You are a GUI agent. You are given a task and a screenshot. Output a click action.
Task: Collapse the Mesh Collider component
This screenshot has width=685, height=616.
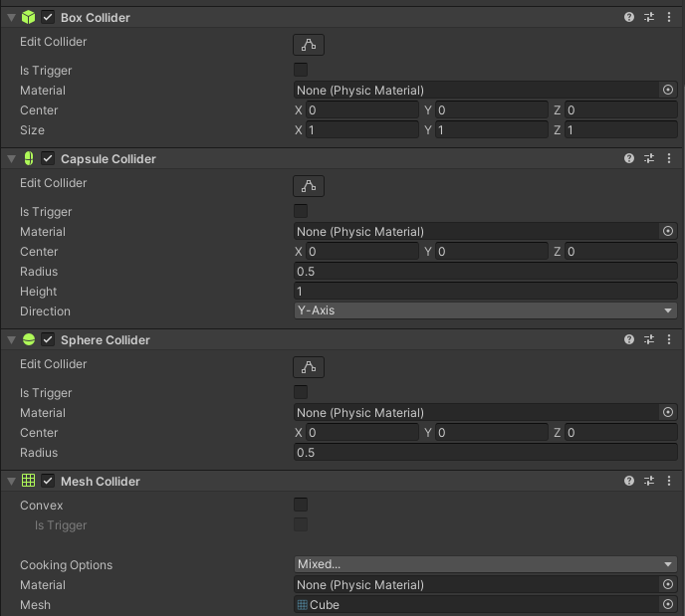coord(11,481)
